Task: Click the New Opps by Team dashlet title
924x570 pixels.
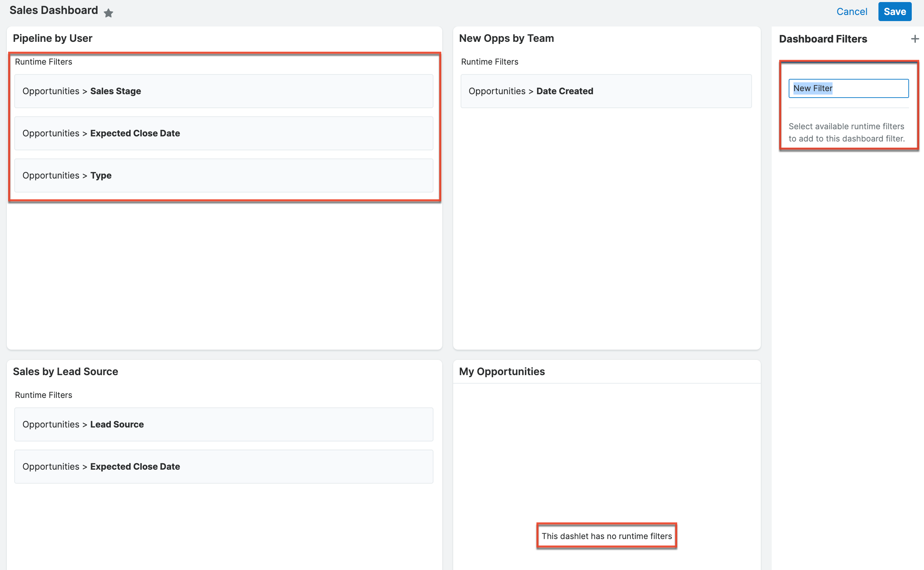Action: coord(507,38)
